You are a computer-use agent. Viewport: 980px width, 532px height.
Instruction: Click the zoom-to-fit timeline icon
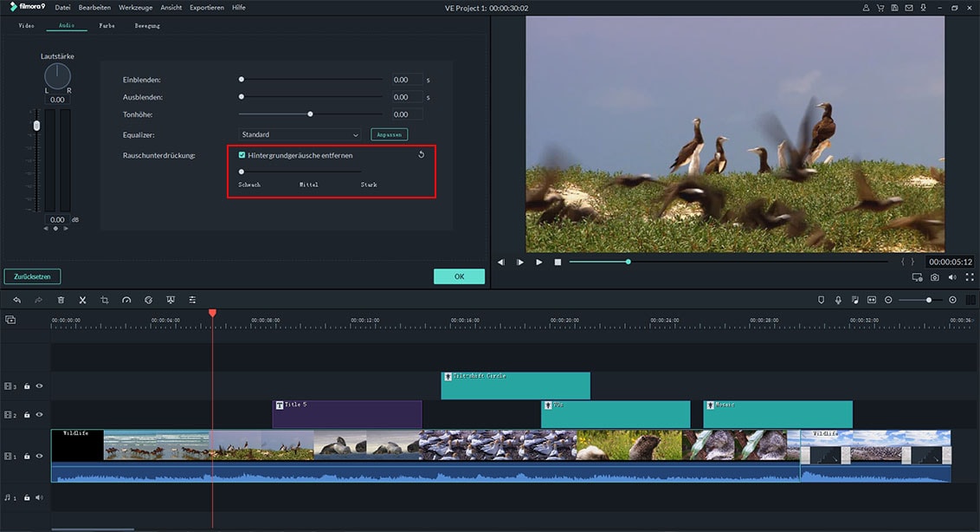pos(871,300)
